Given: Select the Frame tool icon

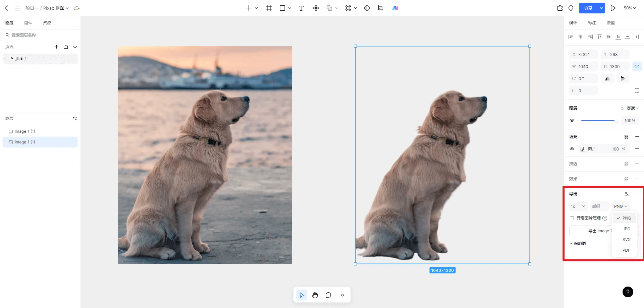Looking at the screenshot, I should (x=269, y=8).
